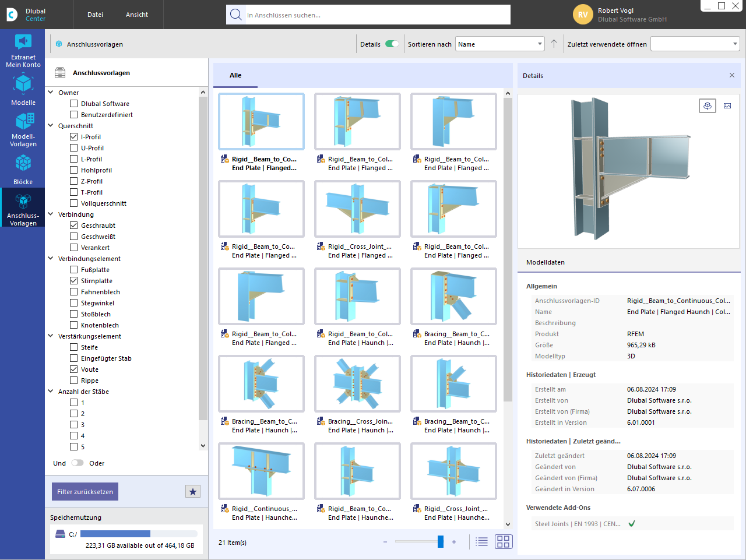Image resolution: width=746 pixels, height=560 pixels.
Task: Toggle sort direction arrow
Action: 554,44
